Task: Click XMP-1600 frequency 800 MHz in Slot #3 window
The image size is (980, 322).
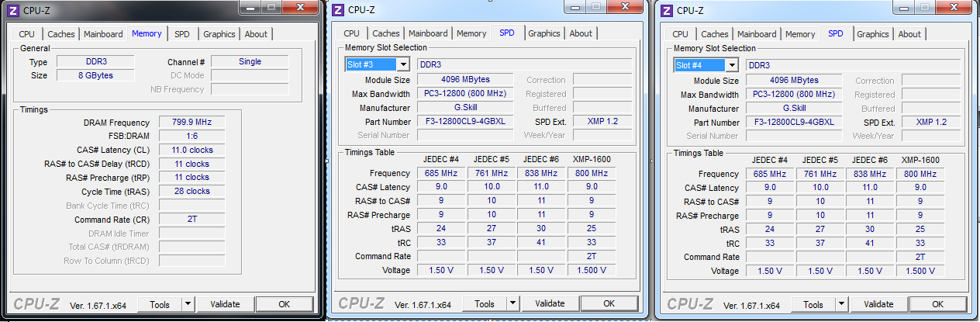Action: 591,173
